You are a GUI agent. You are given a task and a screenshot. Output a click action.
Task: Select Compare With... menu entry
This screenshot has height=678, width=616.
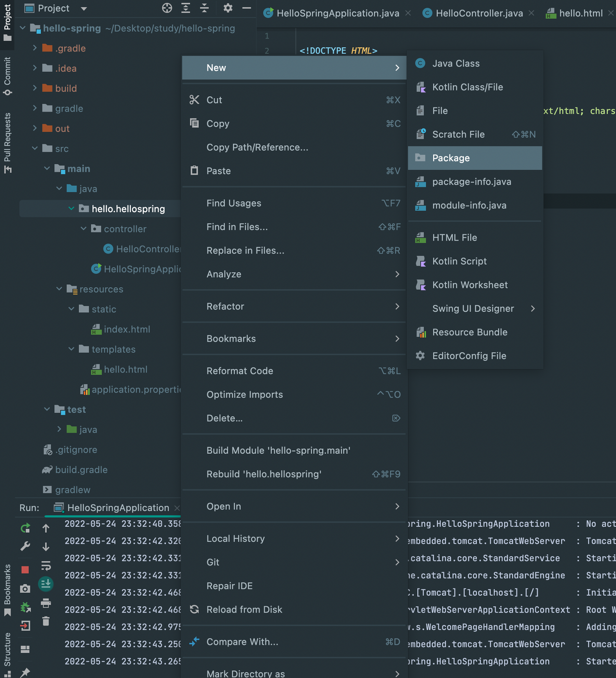tap(294, 642)
